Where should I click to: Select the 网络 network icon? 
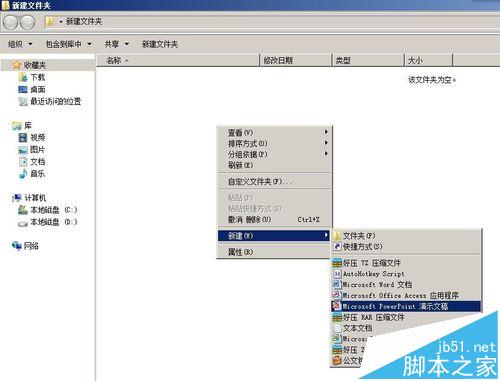[x=17, y=246]
